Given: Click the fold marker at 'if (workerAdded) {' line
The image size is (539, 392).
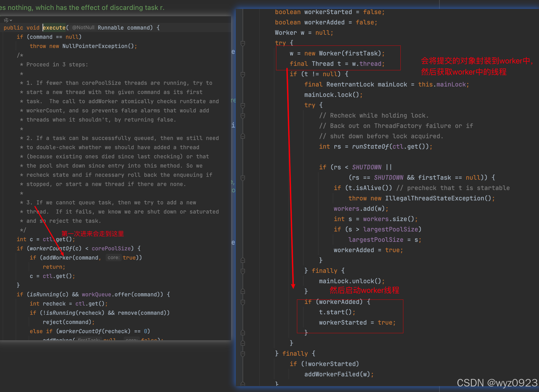Looking at the screenshot, I should pyautogui.click(x=243, y=302).
